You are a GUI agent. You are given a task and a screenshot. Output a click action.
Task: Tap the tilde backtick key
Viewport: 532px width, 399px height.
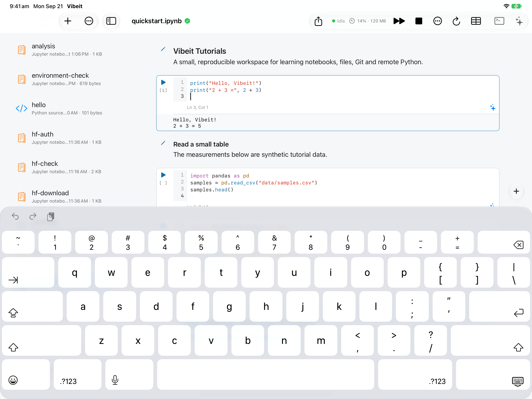tap(18, 242)
